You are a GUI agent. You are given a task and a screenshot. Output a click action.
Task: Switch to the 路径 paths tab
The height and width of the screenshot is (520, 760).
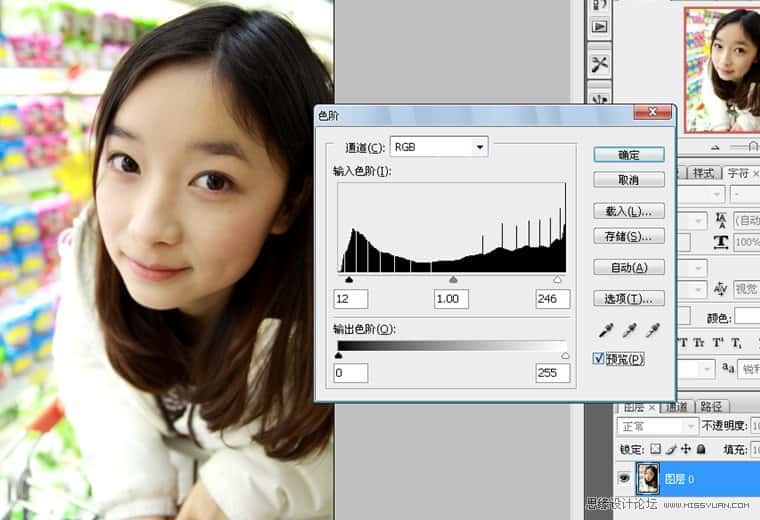[x=711, y=407]
